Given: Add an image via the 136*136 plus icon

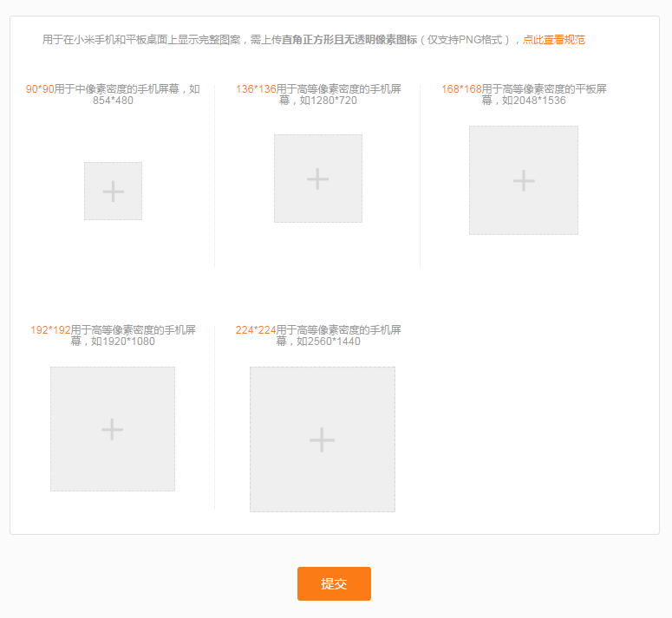Looking at the screenshot, I should [x=318, y=179].
